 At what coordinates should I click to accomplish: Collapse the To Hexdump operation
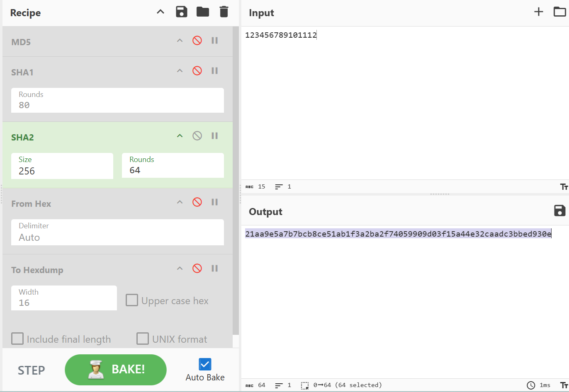[x=180, y=269]
